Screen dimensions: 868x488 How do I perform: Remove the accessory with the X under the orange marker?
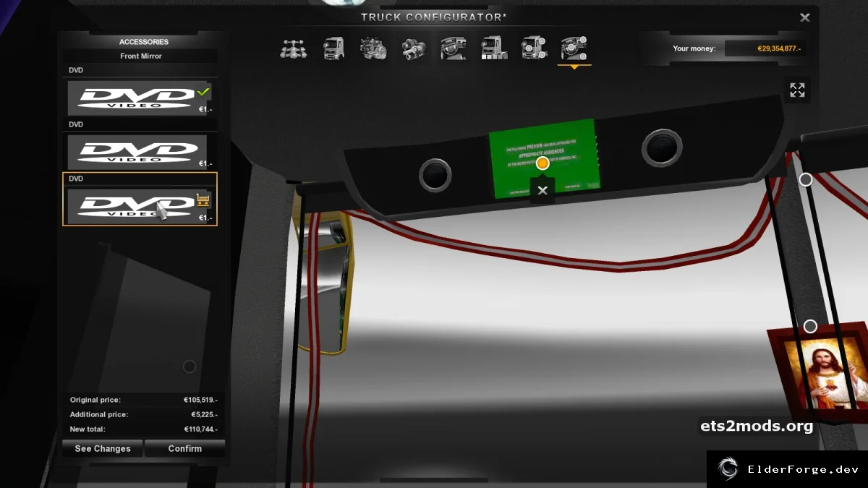pyautogui.click(x=542, y=190)
